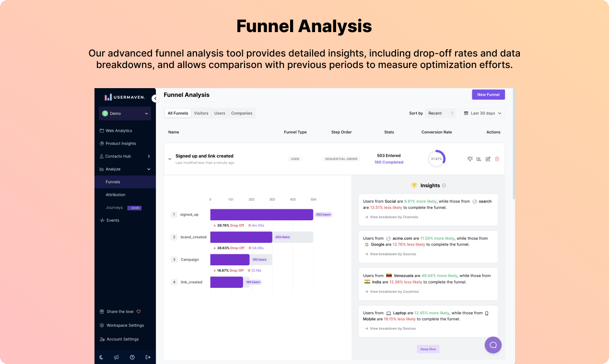Switch to the Companies tab
609x364 pixels.
[x=242, y=114]
